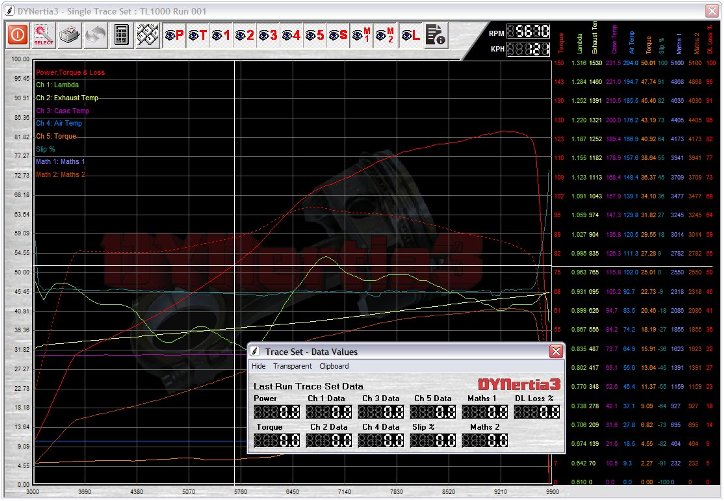Click the RPM digital display

click(x=528, y=31)
